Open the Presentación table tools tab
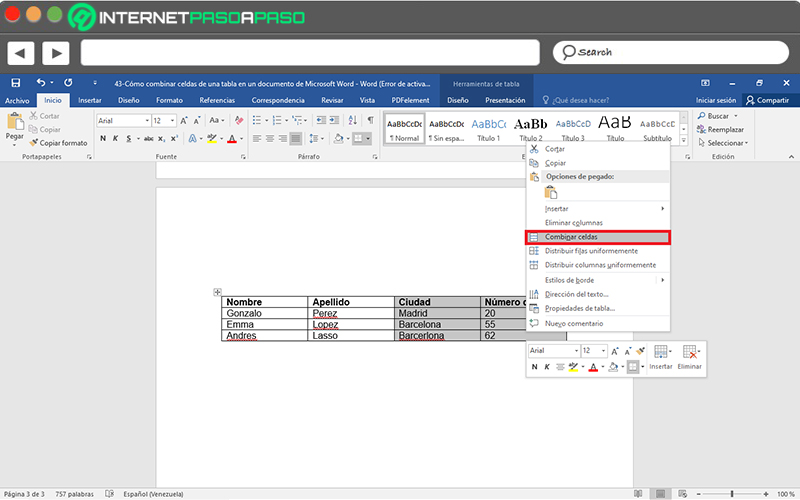800x500 pixels. click(505, 100)
